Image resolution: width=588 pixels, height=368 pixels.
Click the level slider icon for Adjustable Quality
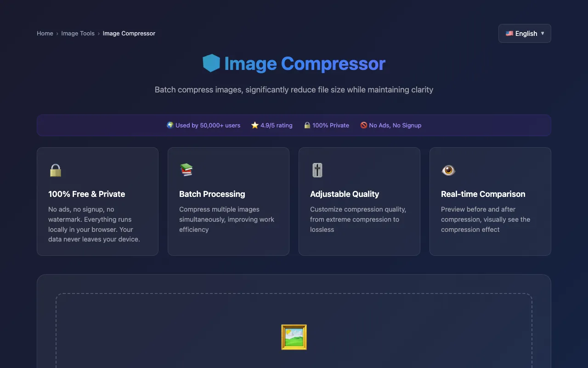tap(317, 170)
